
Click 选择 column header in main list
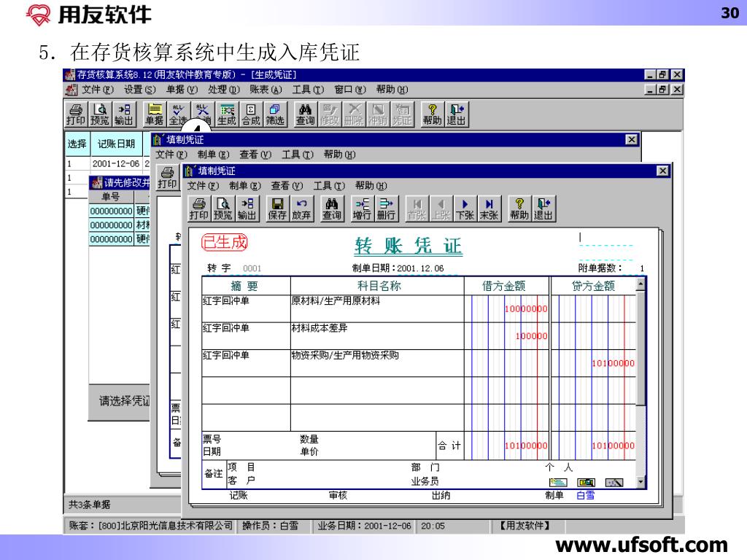pos(77,144)
